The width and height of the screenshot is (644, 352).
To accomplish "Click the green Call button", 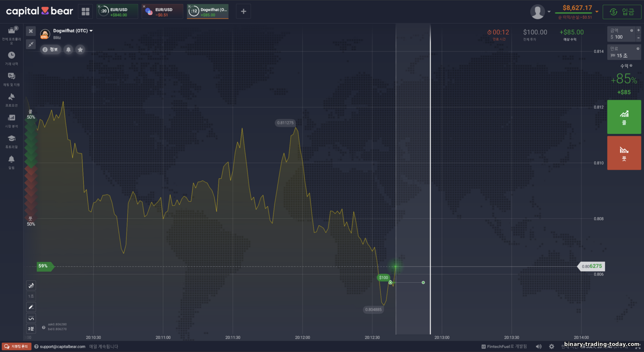I will point(624,117).
